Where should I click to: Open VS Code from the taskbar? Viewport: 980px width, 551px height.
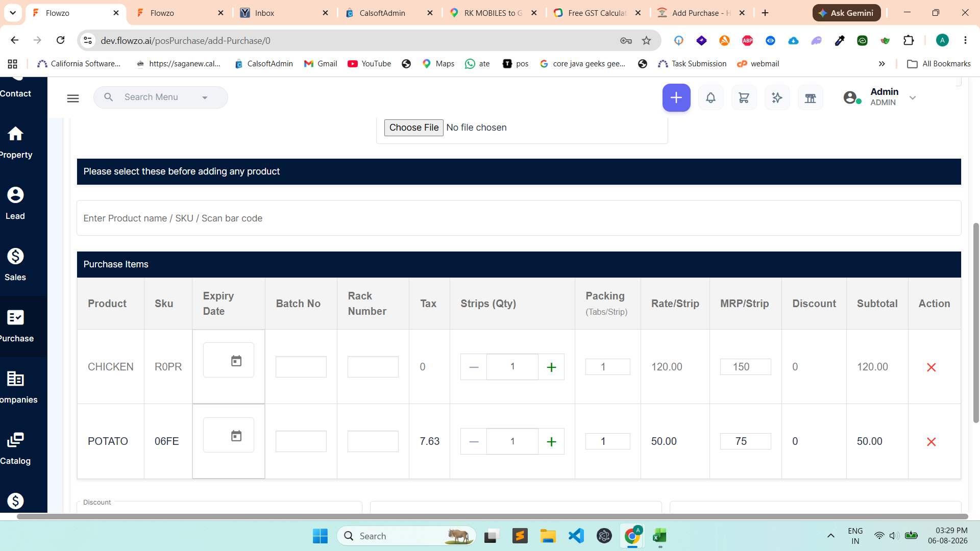pyautogui.click(x=576, y=536)
